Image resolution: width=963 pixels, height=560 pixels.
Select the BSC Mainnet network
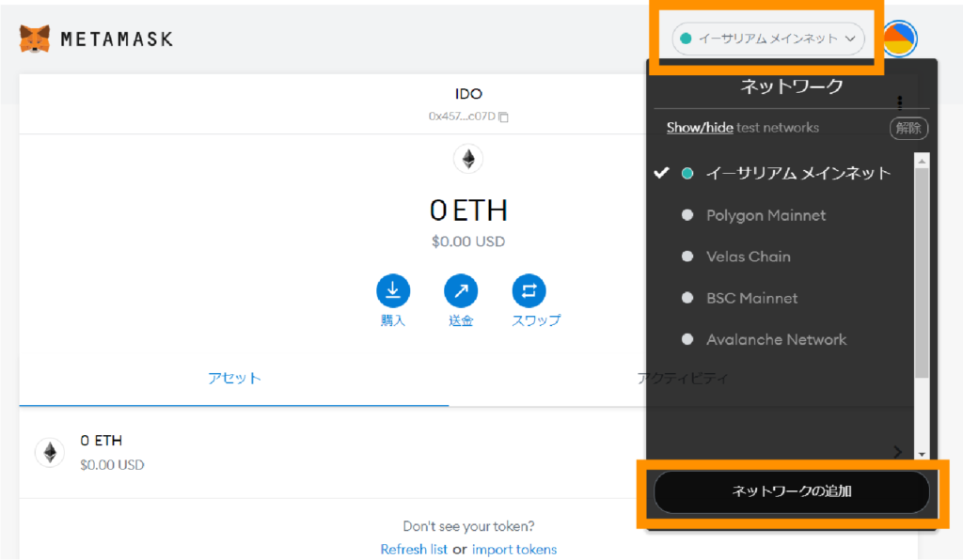[x=751, y=298]
